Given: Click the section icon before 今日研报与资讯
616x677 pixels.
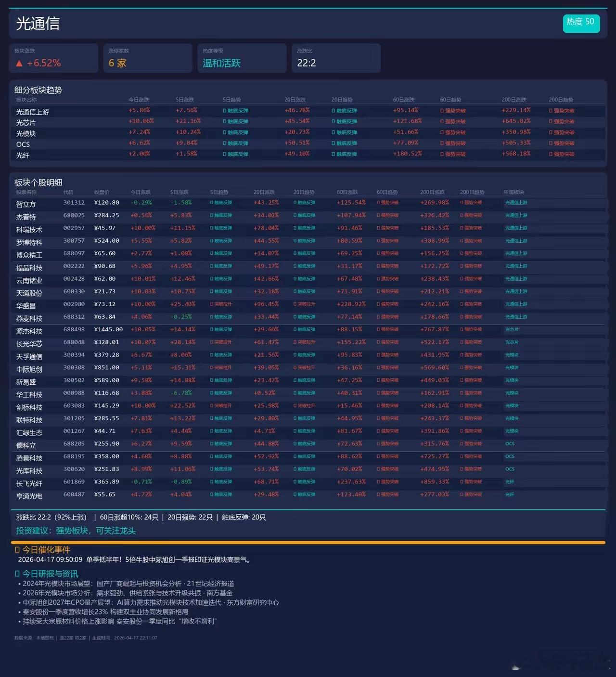Looking at the screenshot, I should pos(18,574).
